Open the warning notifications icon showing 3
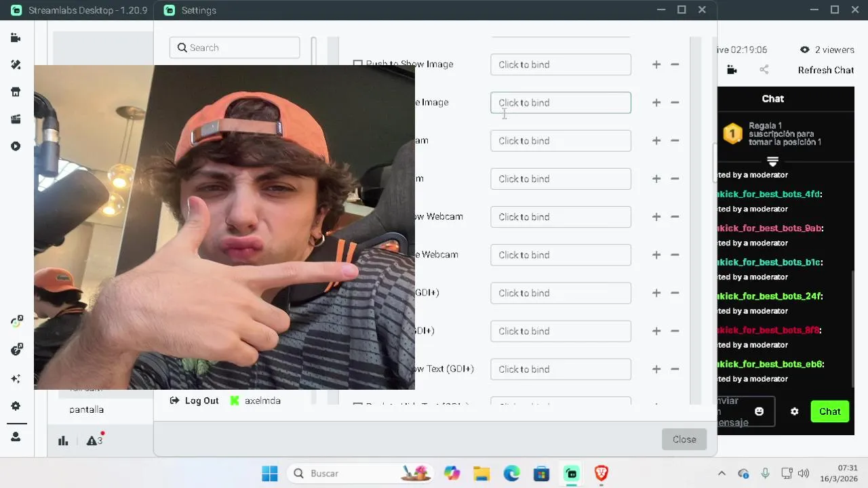This screenshot has width=868, height=488. point(94,440)
